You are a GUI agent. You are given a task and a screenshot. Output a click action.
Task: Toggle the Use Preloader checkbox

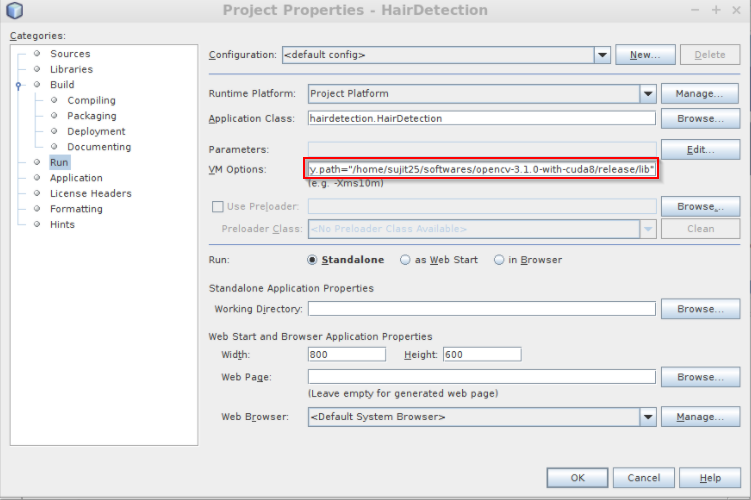217,206
